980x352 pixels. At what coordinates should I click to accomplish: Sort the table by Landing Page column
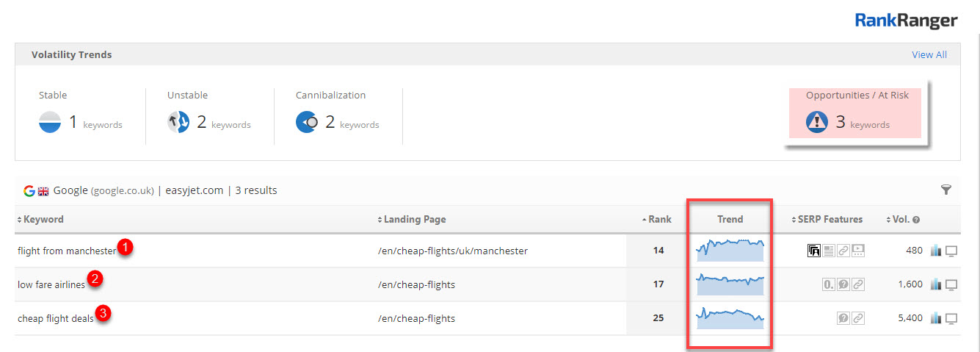pos(413,219)
